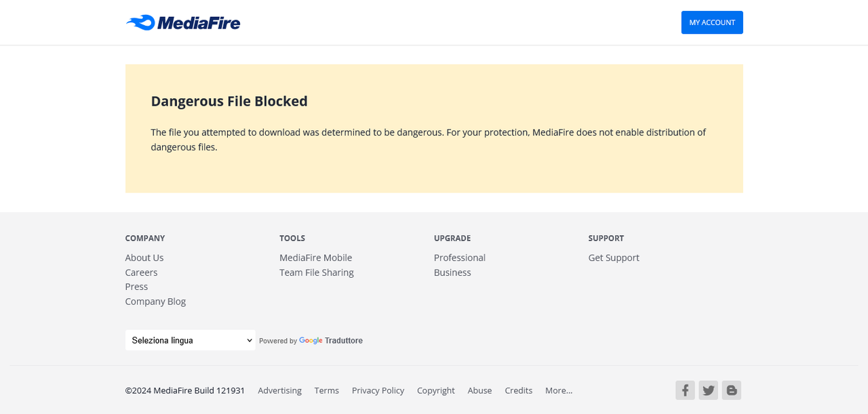Click the Dangerous File Blocked heading
This screenshot has height=414, width=868.
[229, 101]
